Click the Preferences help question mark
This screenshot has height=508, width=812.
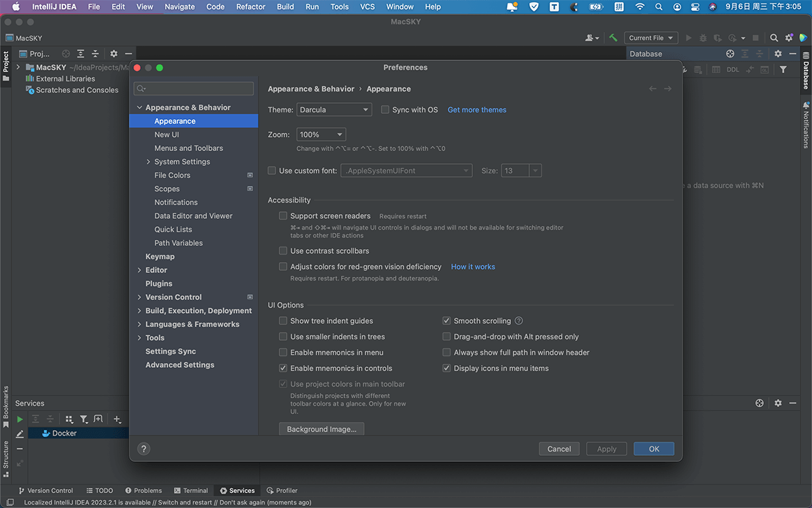pyautogui.click(x=143, y=448)
